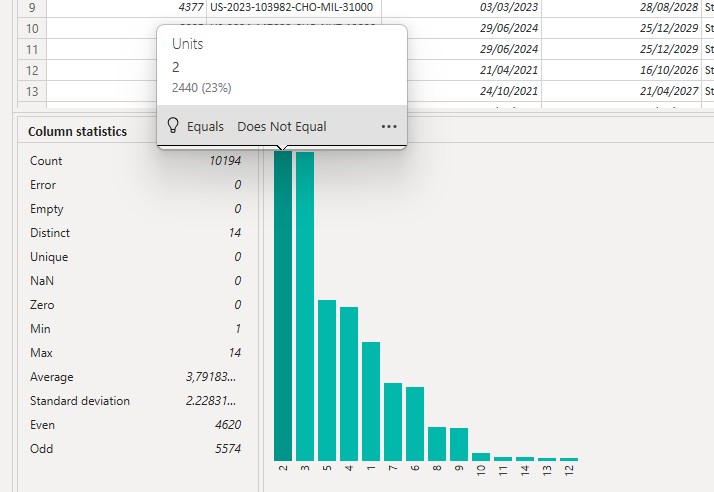Open the ellipsis more options menu
Screen dimensions: 714x492
tap(389, 127)
